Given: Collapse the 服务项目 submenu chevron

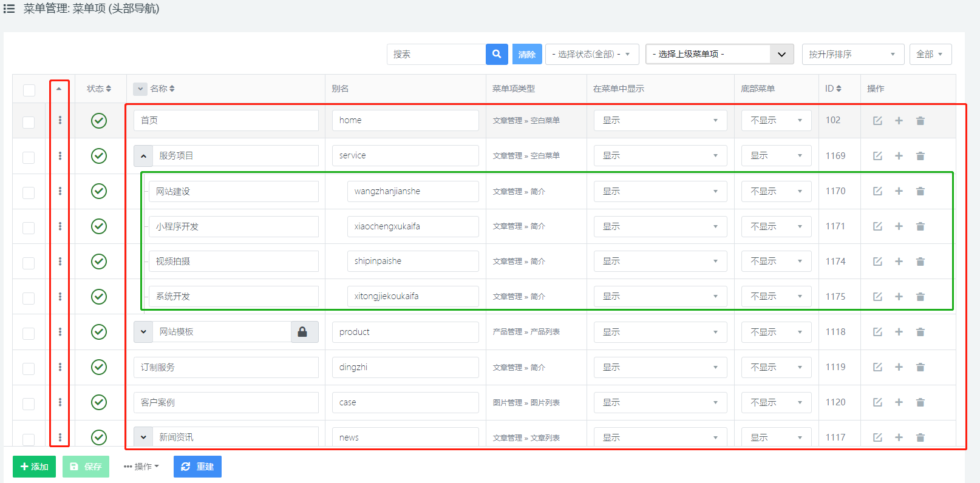Looking at the screenshot, I should point(143,156).
